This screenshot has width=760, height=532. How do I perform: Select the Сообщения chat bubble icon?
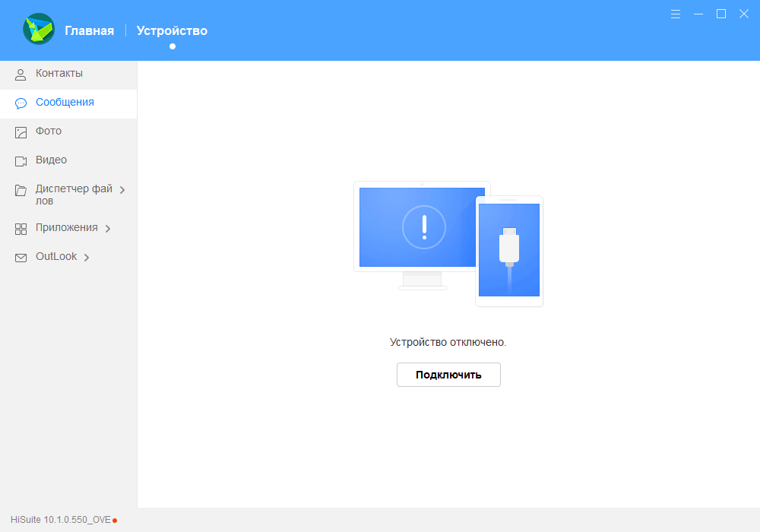pos(21,103)
